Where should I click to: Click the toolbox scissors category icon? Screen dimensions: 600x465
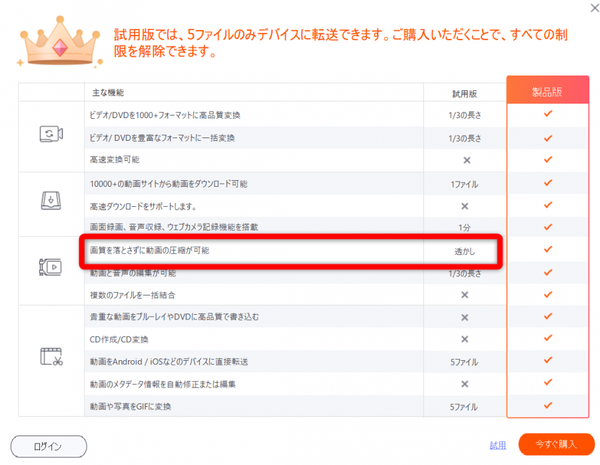pos(51,356)
